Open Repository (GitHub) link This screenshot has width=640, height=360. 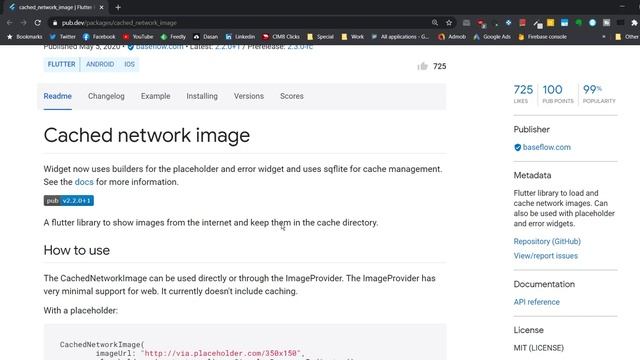(547, 242)
